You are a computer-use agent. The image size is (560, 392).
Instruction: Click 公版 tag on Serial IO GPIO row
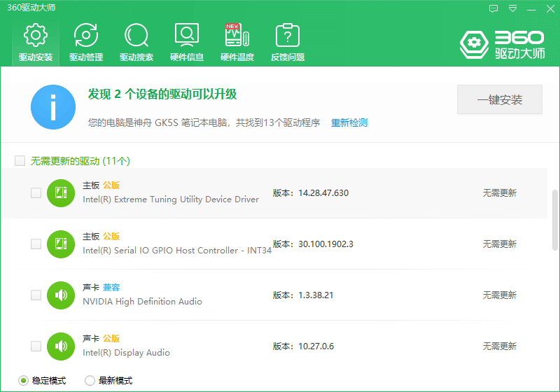(x=111, y=237)
